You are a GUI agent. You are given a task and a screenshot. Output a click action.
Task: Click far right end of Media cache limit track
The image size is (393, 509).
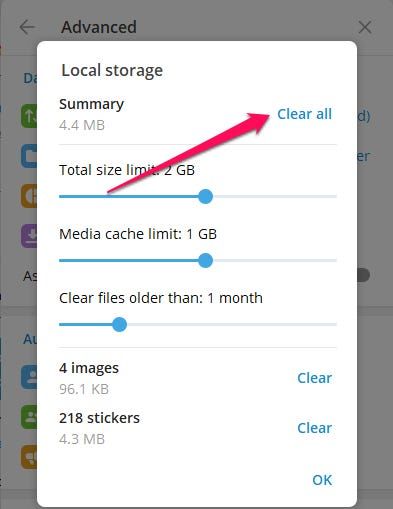tap(335, 261)
